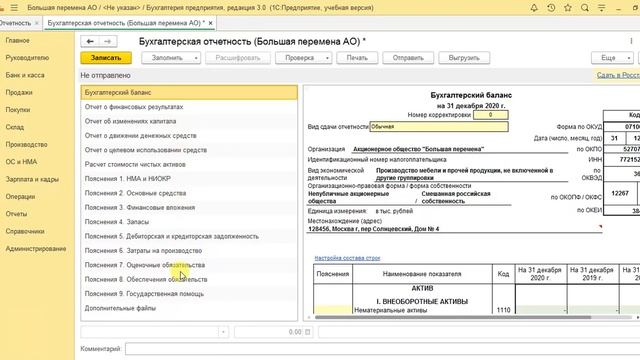Select Пояснения 6. Затраты на производство
This screenshot has width=640, height=360.
click(189, 251)
